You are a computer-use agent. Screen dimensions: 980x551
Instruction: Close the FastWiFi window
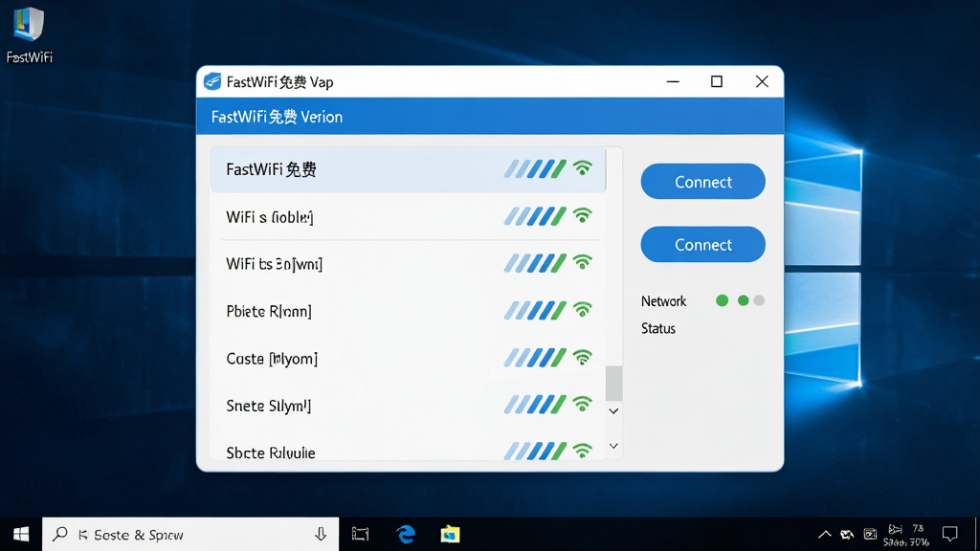point(762,82)
